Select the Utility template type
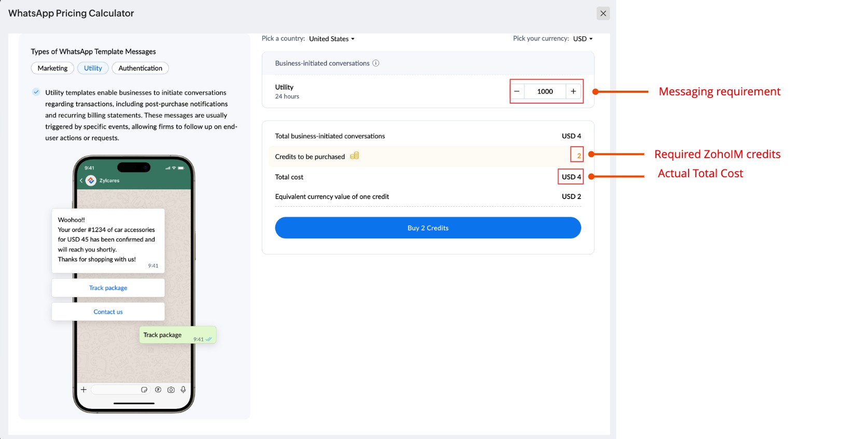The height and width of the screenshot is (439, 868). click(93, 68)
